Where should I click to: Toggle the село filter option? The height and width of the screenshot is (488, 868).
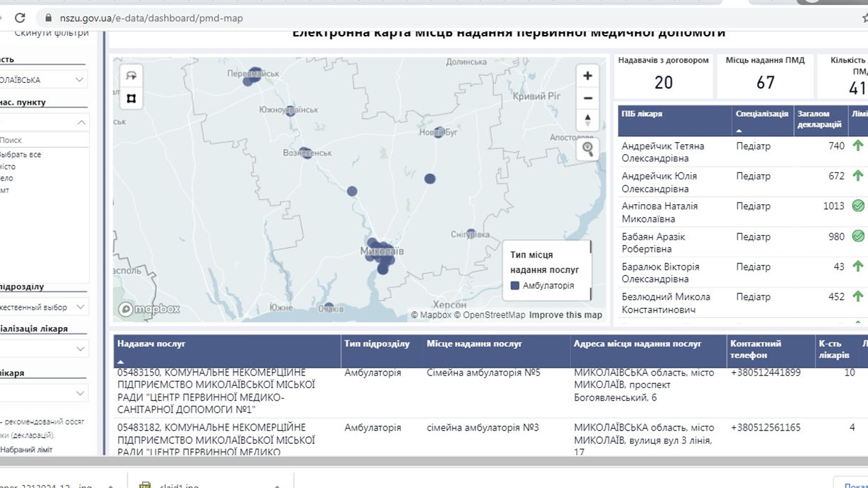pos(6,179)
